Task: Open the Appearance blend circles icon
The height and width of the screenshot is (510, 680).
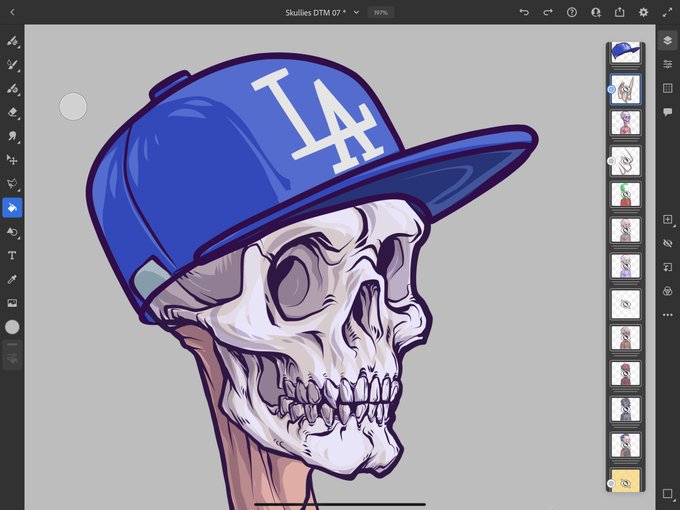Action: coord(668,291)
